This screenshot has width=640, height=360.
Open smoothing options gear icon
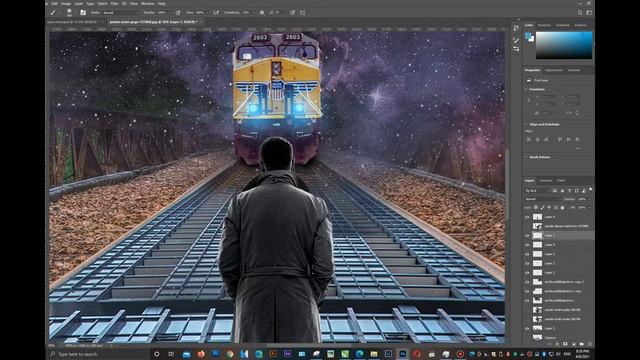pyautogui.click(x=262, y=13)
